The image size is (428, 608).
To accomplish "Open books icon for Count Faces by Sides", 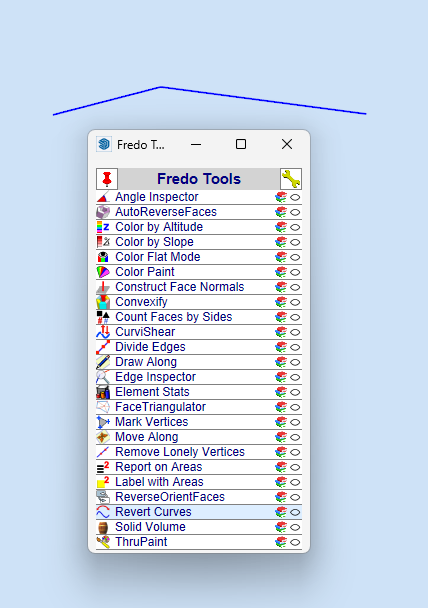I will pos(281,317).
